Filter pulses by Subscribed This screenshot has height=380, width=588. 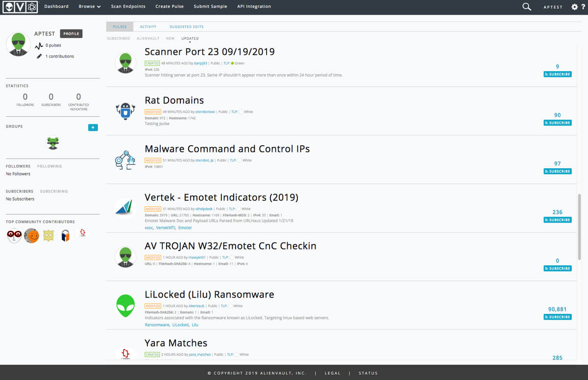(119, 38)
